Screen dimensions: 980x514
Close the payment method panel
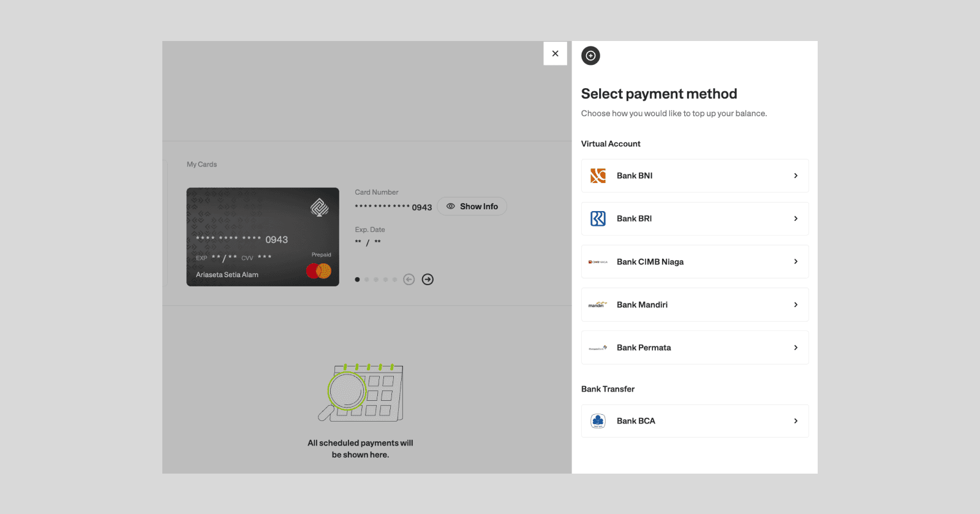pos(555,53)
